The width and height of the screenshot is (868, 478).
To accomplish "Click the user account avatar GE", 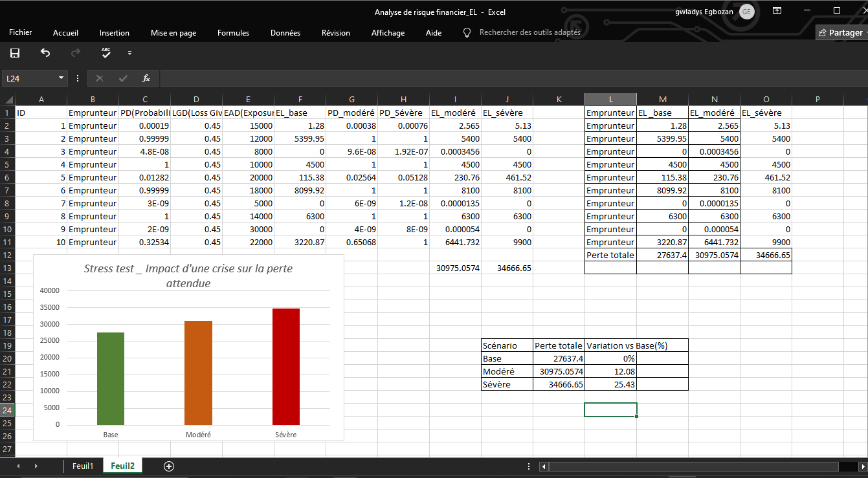I will [x=746, y=12].
